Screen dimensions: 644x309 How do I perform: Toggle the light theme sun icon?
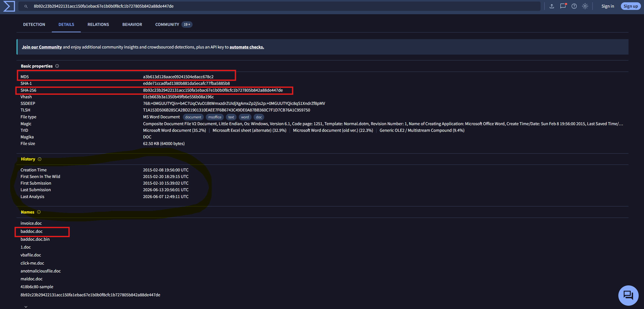(585, 6)
